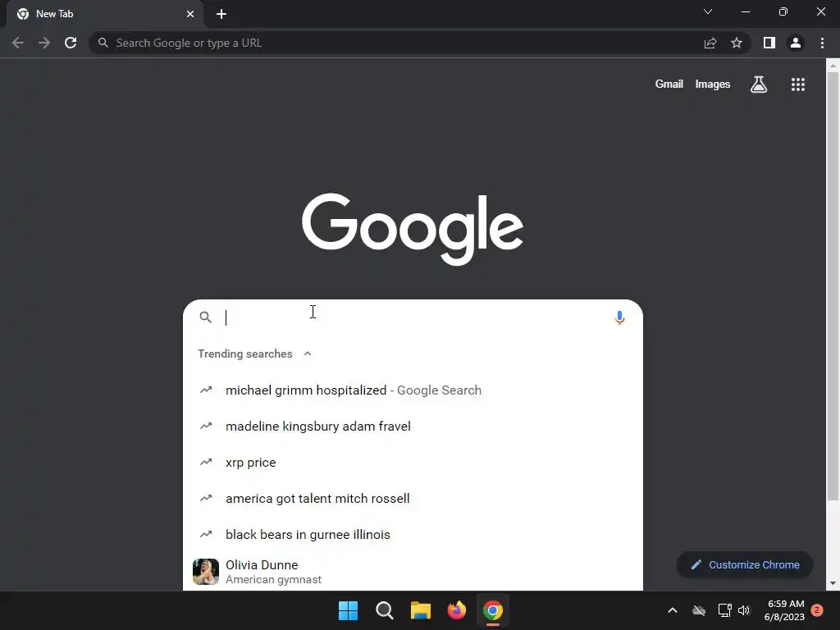
Task: Select suggestion madeline kingsbury adam fravel
Action: pyautogui.click(x=413, y=427)
